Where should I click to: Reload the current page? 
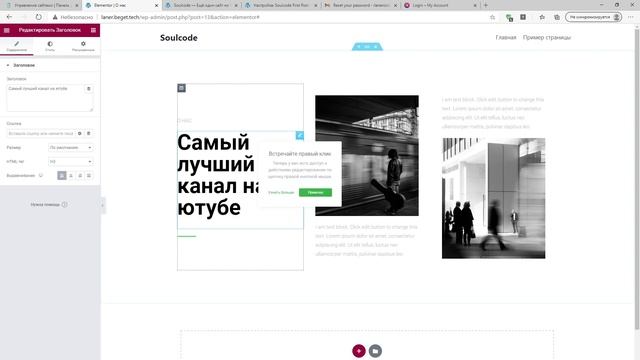click(x=38, y=17)
